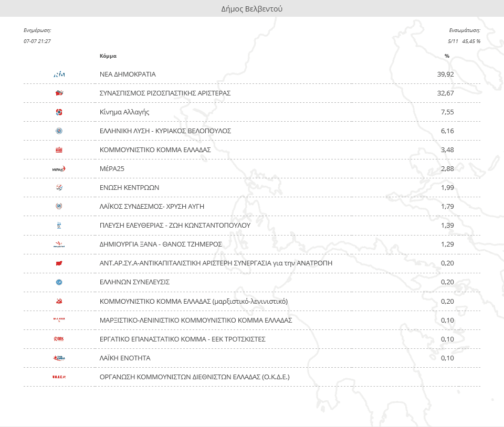Viewport: 504px width, 427px height.
Task: Select ΕΛΛΗΝΙΚΗ ΛΥΣΗ - ΚΥΡΙΑΚΟΣ ΒΕΛΟΠΟΥΛΟΣ name
Action: point(165,131)
